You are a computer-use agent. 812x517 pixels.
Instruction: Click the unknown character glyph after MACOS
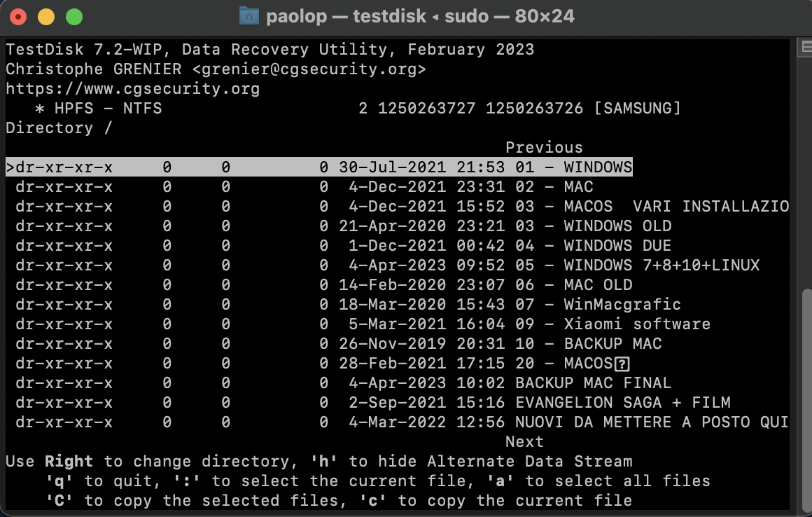click(622, 364)
